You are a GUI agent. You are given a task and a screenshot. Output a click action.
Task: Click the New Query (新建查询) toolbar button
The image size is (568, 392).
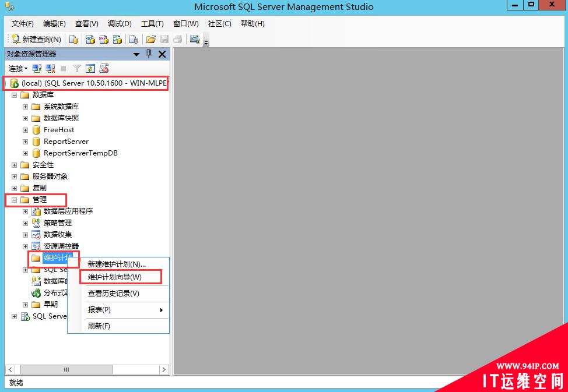click(x=36, y=39)
